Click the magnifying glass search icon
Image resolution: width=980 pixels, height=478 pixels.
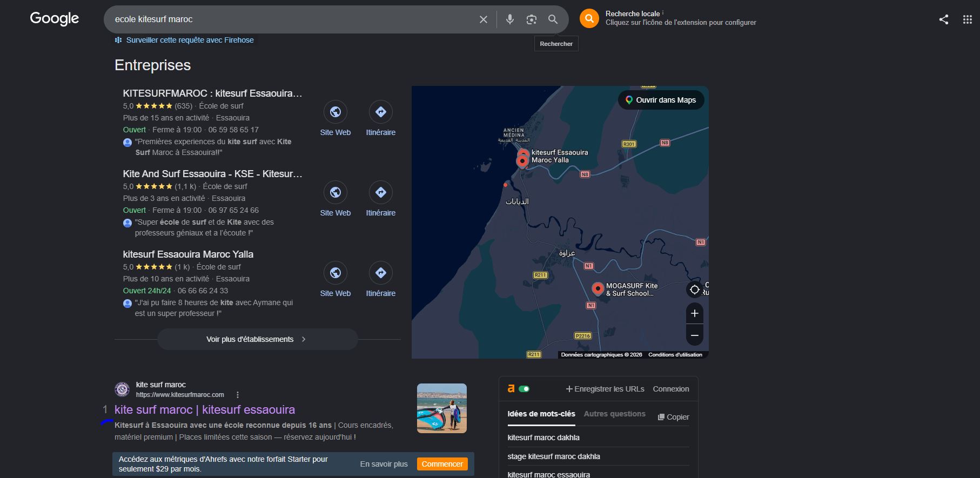(x=553, y=19)
